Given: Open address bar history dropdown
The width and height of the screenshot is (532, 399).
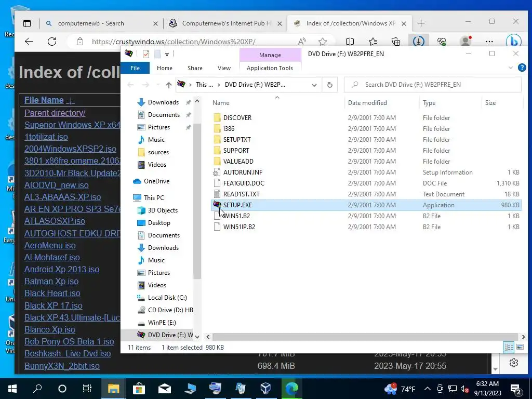Looking at the screenshot, I should pos(314,85).
